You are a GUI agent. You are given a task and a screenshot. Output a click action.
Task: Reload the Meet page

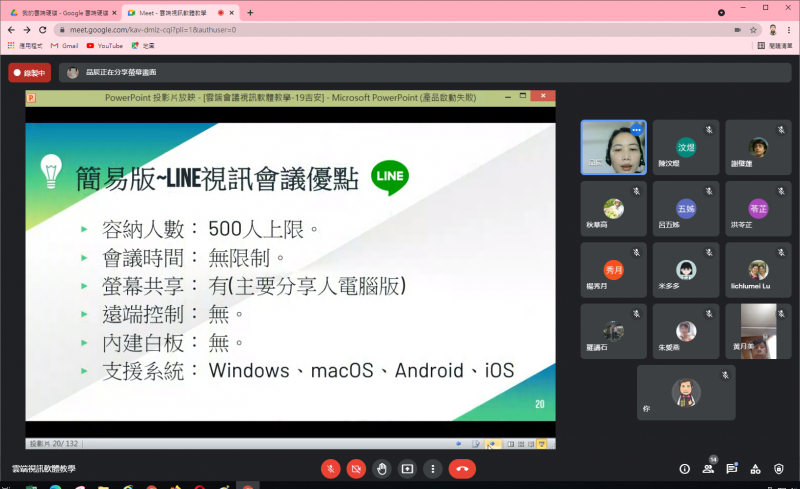pyautogui.click(x=43, y=30)
